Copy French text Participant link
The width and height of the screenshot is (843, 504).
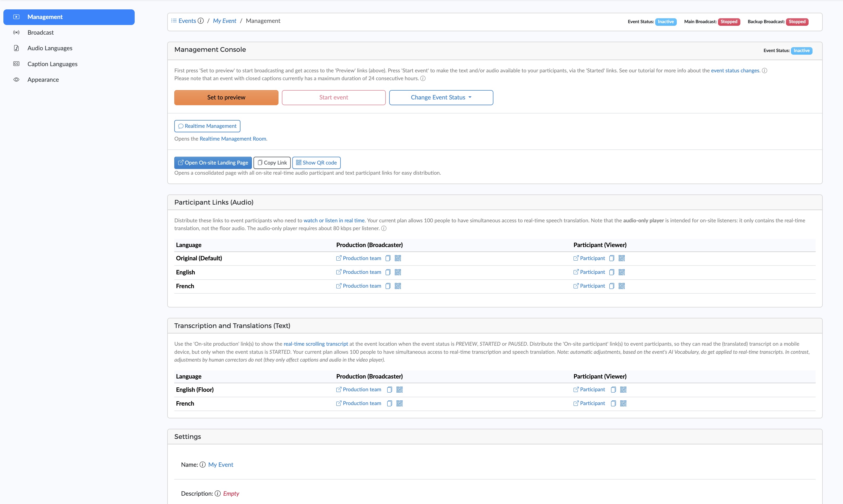(613, 404)
